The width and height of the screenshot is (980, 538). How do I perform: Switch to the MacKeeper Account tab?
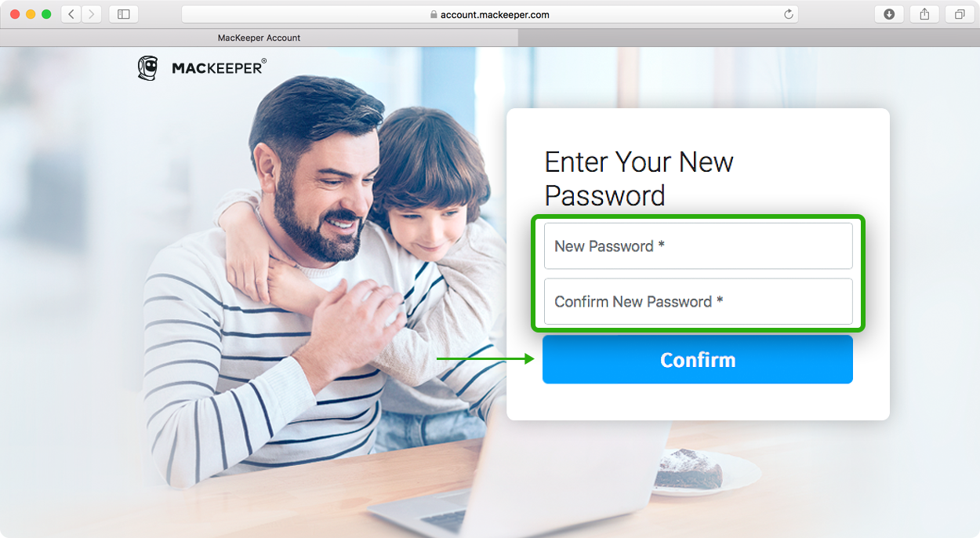coord(259,38)
